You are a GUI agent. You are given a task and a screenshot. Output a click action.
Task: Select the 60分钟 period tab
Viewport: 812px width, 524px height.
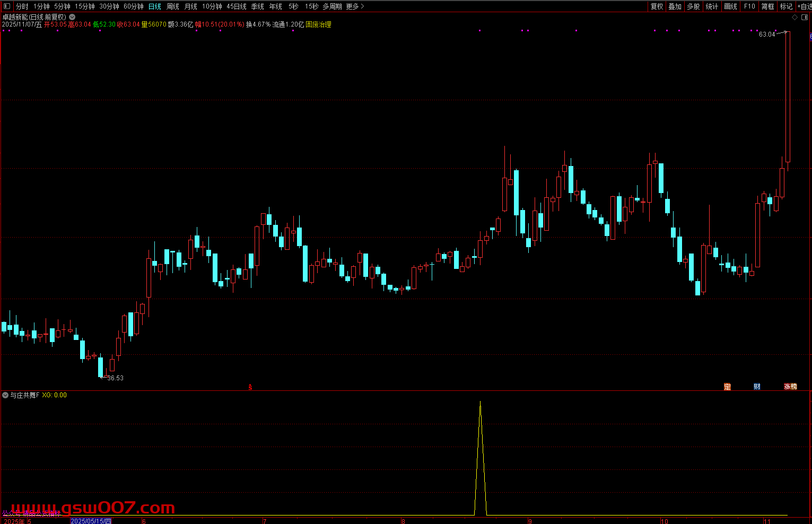pos(133,6)
